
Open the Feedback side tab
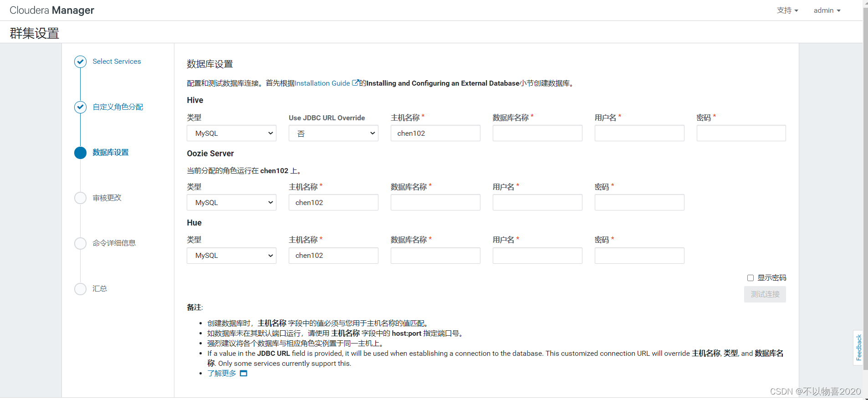click(858, 348)
